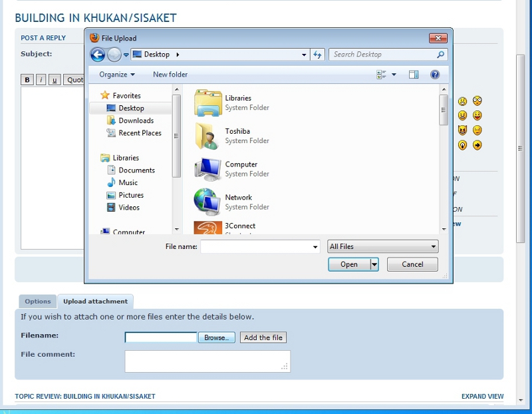Viewport: 532px width, 414px height.
Task: Select Downloads in Favorites list
Action: (x=136, y=120)
